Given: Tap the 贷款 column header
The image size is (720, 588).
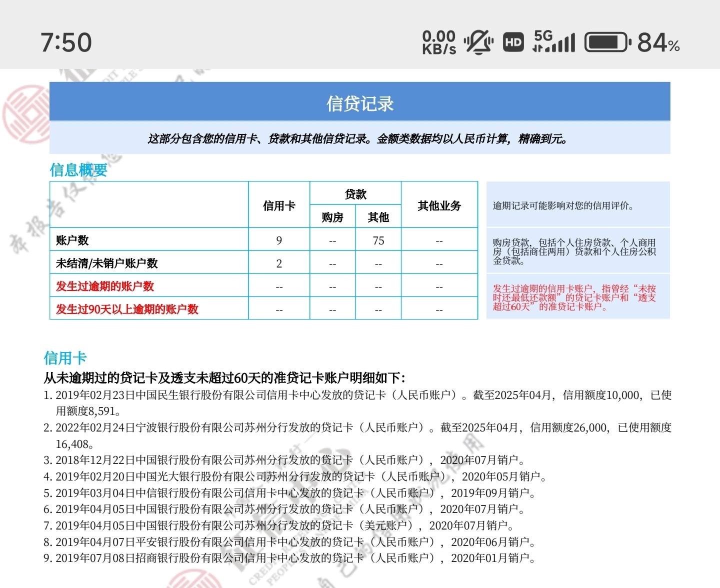Looking at the screenshot, I should point(355,194).
